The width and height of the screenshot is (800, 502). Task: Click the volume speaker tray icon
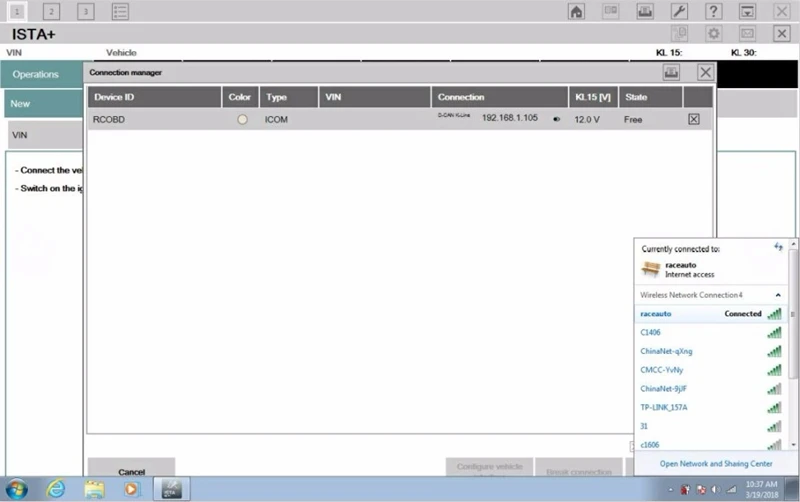716,490
